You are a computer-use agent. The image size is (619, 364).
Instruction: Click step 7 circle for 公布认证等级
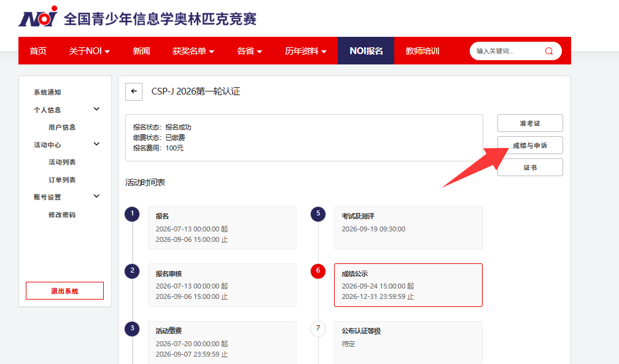(318, 328)
